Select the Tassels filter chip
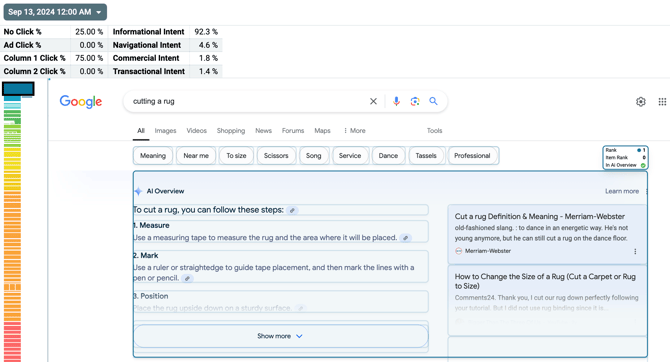 click(426, 156)
